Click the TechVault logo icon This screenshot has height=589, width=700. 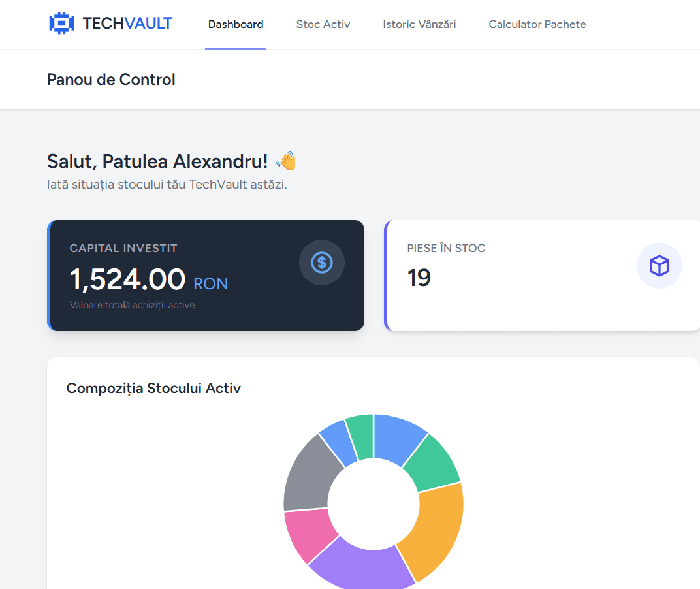pyautogui.click(x=62, y=23)
